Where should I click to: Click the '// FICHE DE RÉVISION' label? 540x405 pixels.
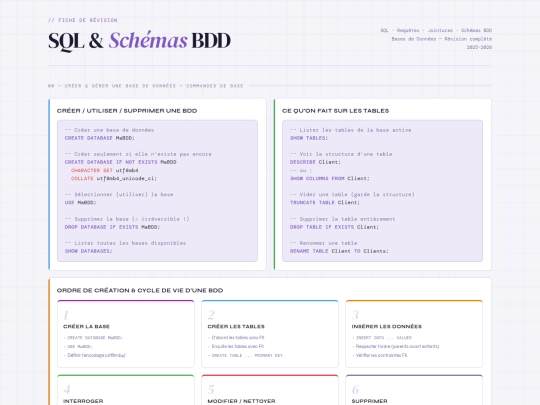click(x=83, y=20)
